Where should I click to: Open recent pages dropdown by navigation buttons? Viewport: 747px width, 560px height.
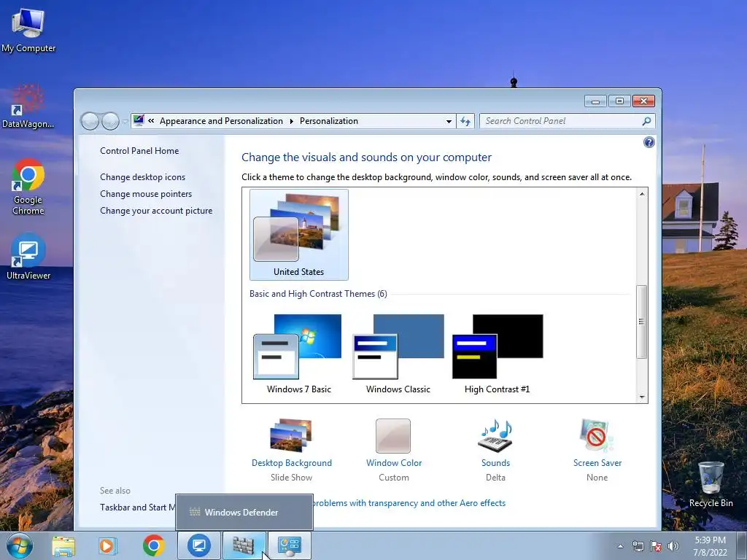click(x=125, y=122)
